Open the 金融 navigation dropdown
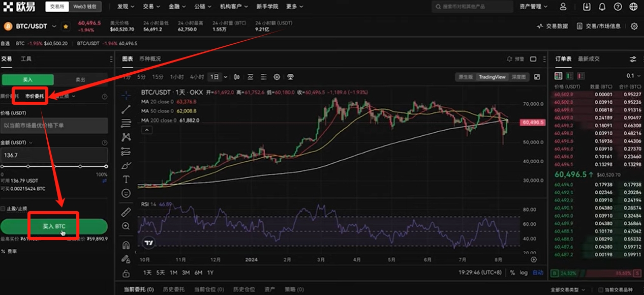 (177, 7)
